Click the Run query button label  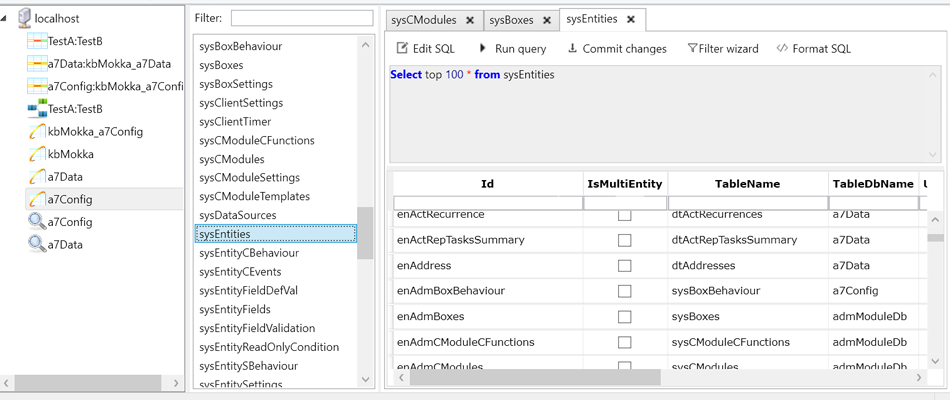(x=520, y=48)
